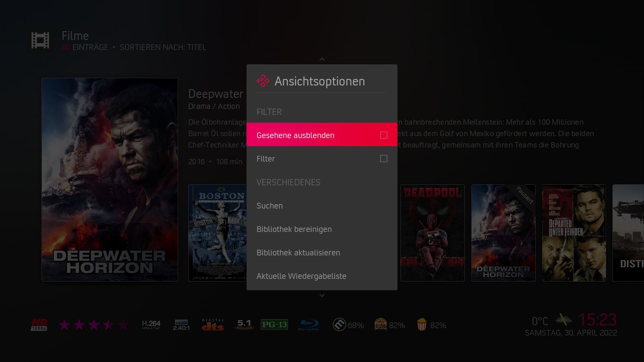Click the Digital DTS audio badge

pyautogui.click(x=213, y=325)
